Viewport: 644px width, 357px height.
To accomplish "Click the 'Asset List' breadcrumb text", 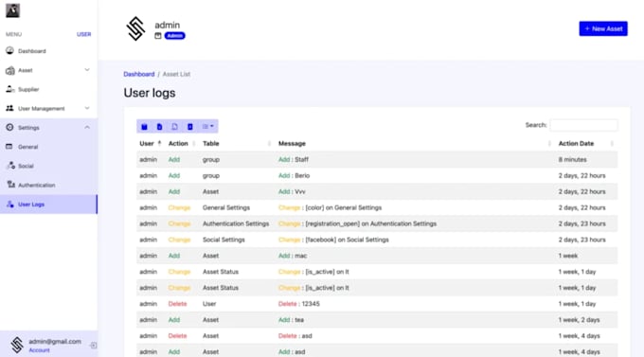I will (176, 74).
